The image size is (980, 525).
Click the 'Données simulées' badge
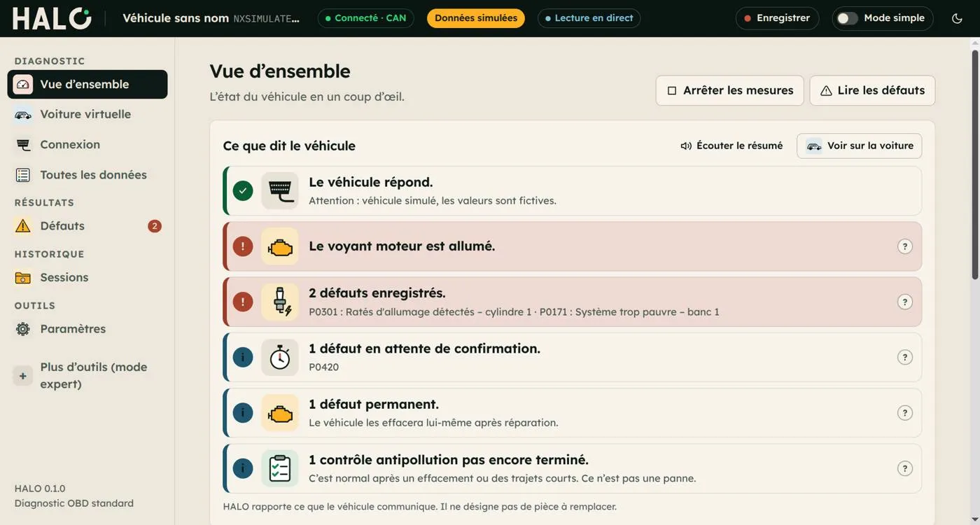pyautogui.click(x=476, y=18)
